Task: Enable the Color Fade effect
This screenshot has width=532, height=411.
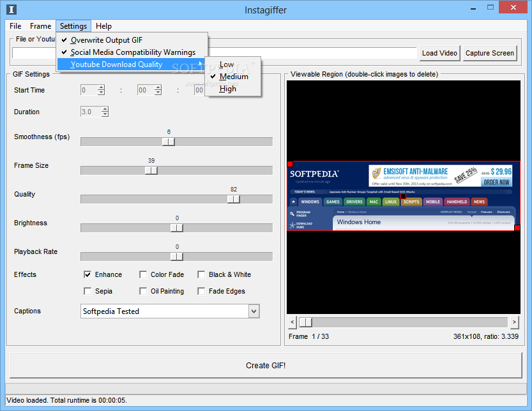Action: pyautogui.click(x=143, y=274)
